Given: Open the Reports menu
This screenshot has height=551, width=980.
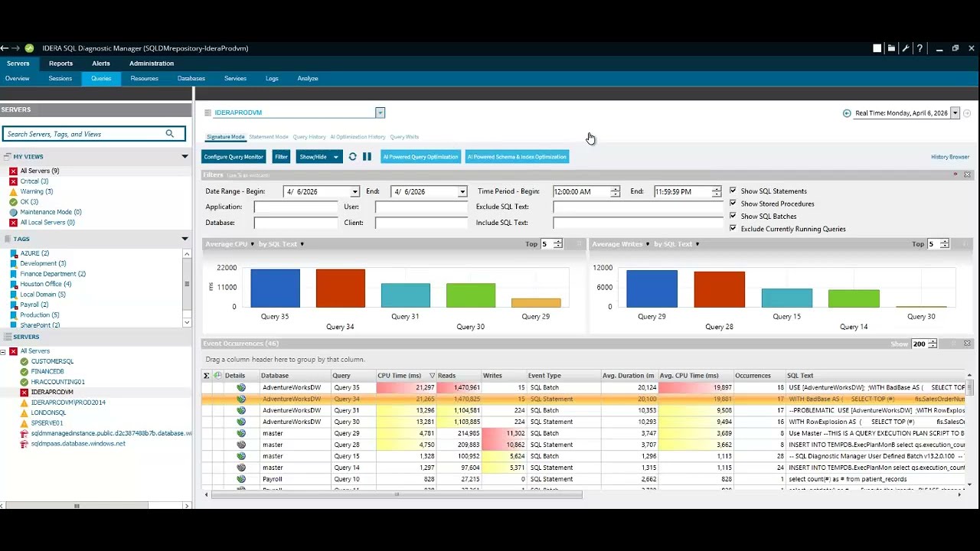Looking at the screenshot, I should [60, 64].
